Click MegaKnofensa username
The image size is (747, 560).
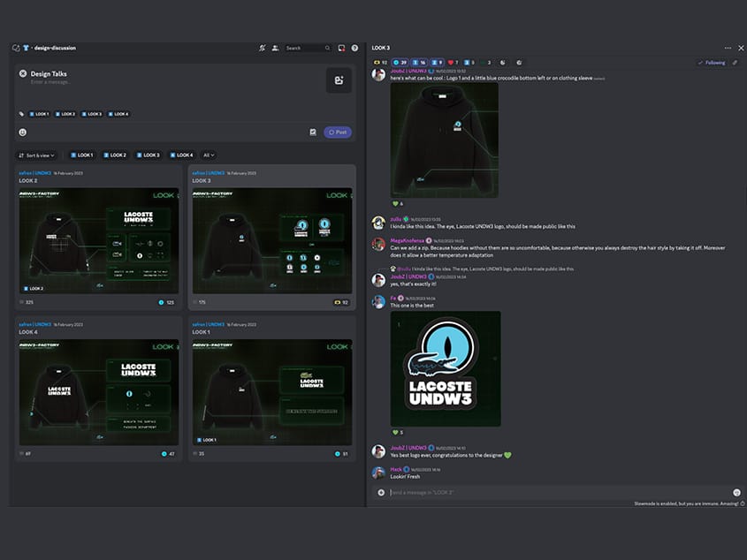407,240
